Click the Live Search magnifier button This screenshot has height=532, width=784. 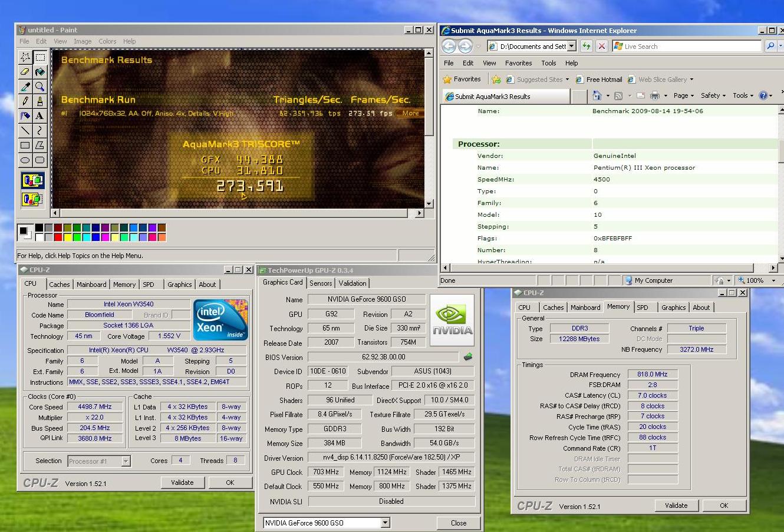(770, 46)
